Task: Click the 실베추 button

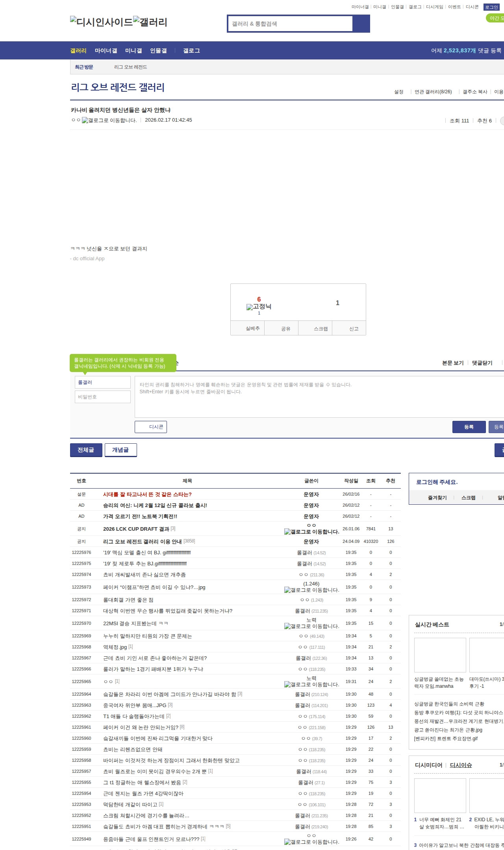Action: tap(248, 328)
